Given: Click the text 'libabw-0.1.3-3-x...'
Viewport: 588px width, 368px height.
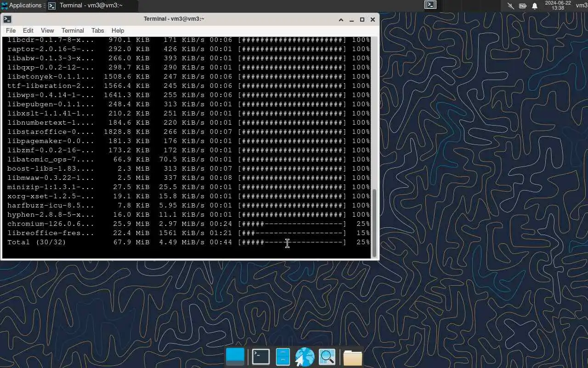Looking at the screenshot, I should point(51,58).
